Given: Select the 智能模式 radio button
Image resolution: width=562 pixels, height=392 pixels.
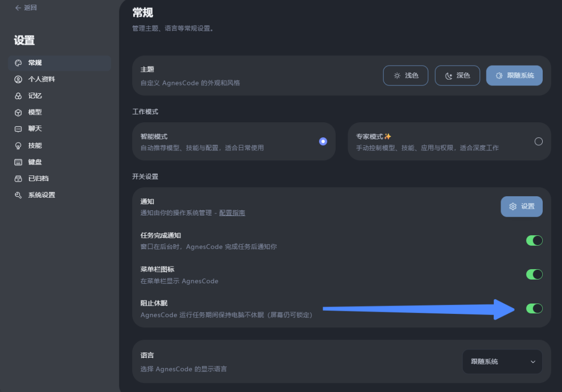Looking at the screenshot, I should (323, 141).
